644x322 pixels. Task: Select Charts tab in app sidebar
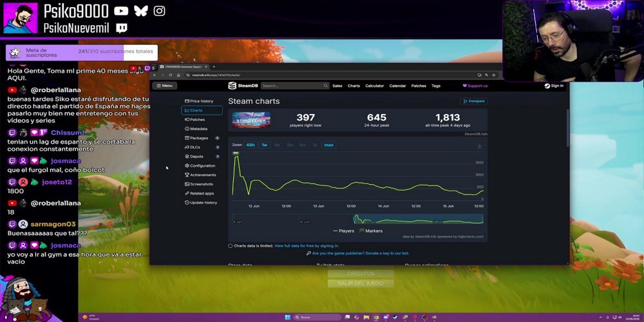click(x=201, y=111)
